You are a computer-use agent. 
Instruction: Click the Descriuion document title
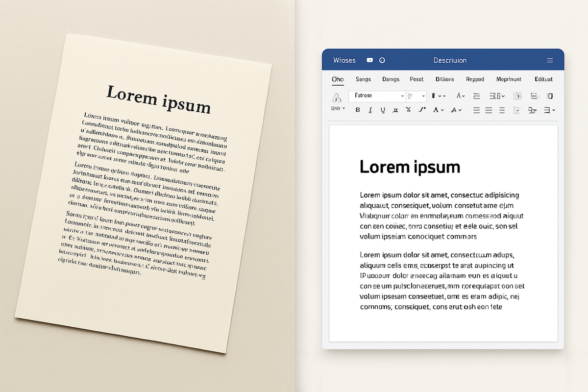click(x=450, y=60)
